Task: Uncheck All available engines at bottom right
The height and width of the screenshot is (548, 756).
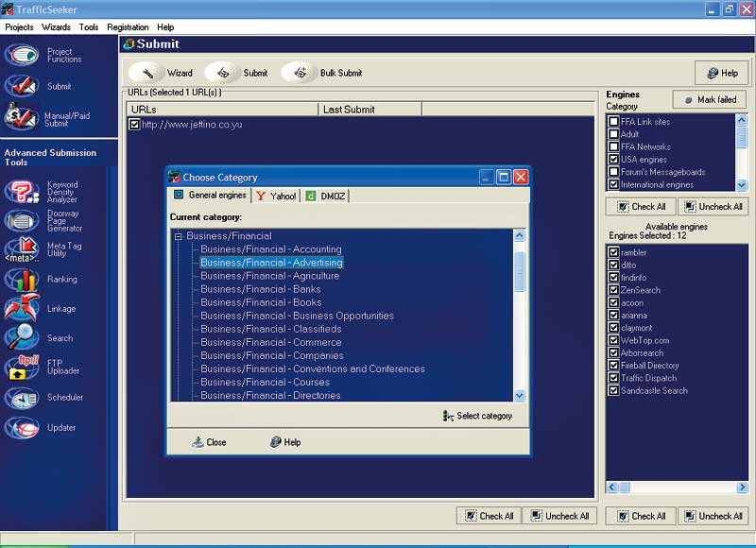Action: pos(713,516)
